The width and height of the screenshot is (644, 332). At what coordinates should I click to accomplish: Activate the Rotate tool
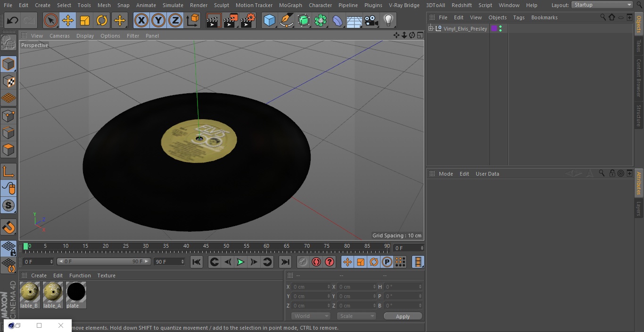point(102,21)
